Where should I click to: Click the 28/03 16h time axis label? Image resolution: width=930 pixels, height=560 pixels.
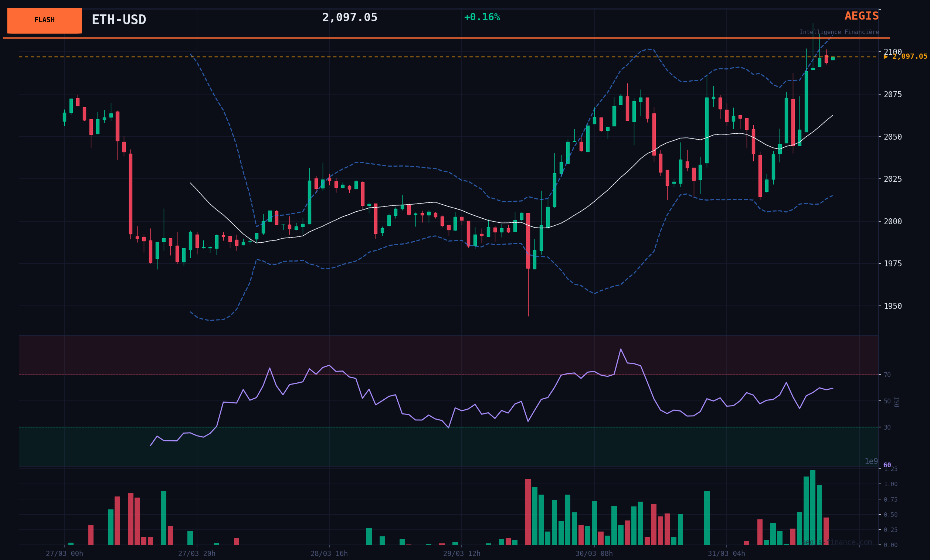click(x=329, y=553)
